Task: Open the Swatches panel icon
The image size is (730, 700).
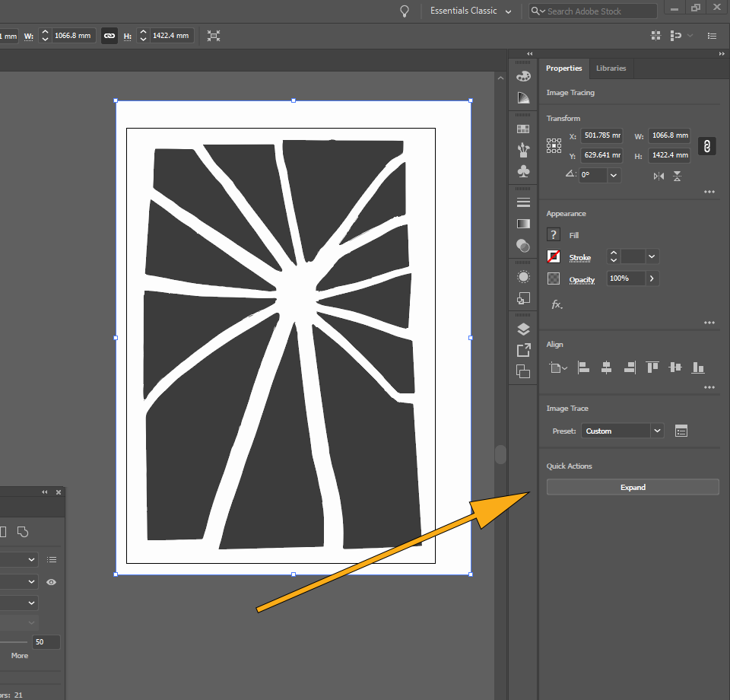Action: 523,129
